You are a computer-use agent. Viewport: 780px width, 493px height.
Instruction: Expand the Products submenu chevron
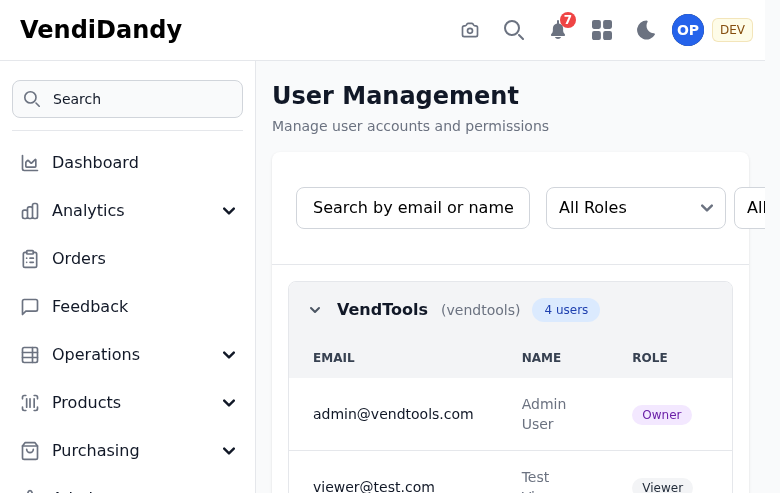[x=229, y=402]
